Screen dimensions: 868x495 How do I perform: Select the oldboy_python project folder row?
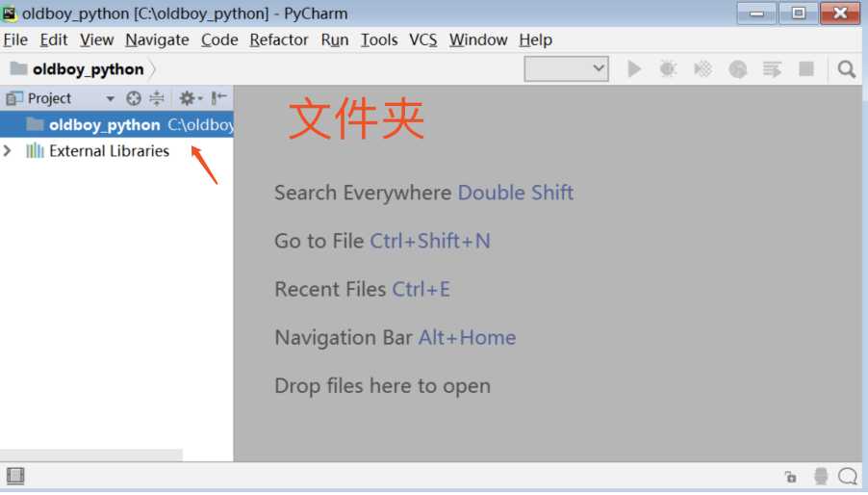(x=116, y=124)
